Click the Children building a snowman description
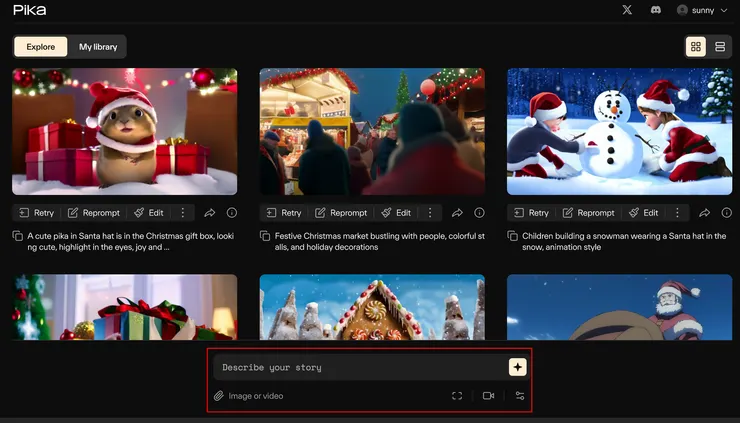 [x=624, y=241]
